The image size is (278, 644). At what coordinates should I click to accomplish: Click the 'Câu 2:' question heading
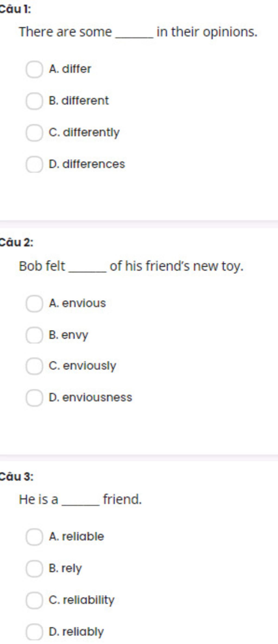pos(16,242)
